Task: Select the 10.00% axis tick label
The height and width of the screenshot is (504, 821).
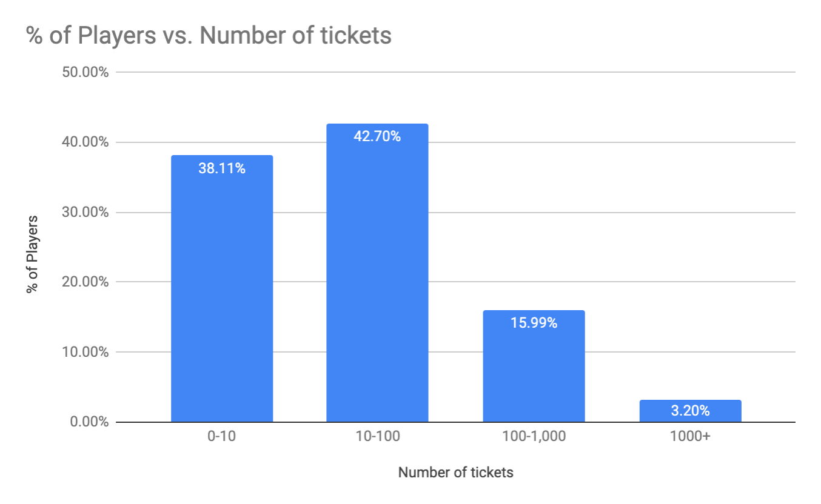Action: 84,352
